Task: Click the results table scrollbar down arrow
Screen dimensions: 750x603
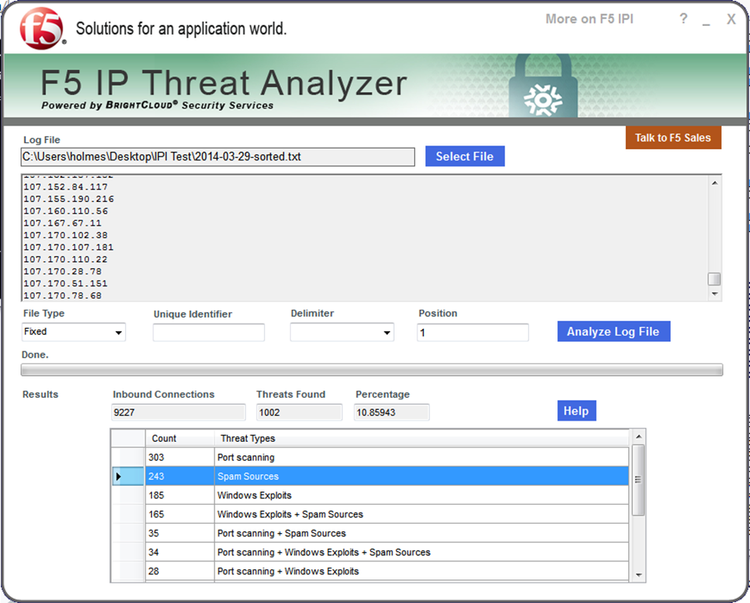Action: click(x=638, y=575)
